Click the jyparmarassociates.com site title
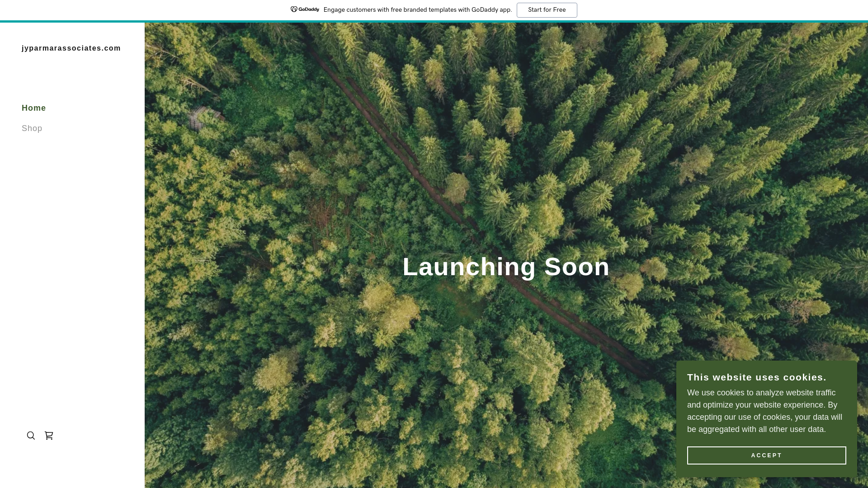This screenshot has height=488, width=868. click(x=71, y=48)
